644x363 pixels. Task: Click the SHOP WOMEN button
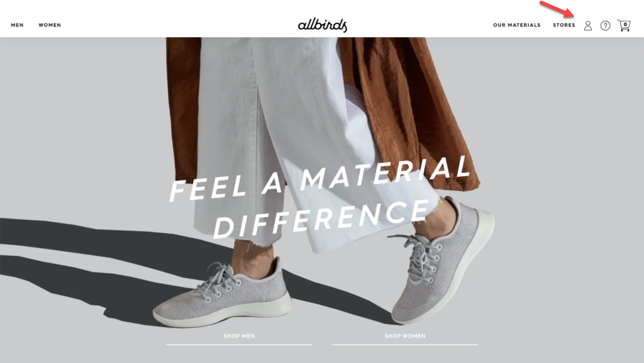click(405, 336)
